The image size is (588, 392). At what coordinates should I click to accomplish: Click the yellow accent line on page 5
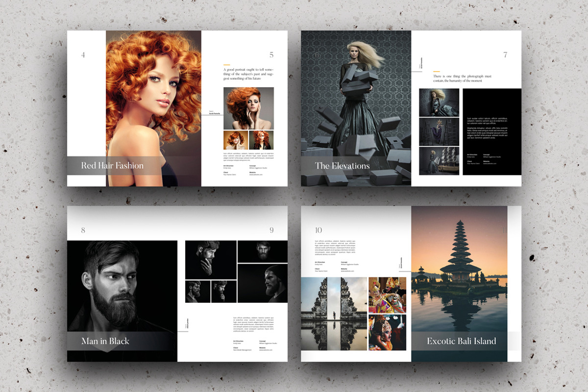pos(226,64)
